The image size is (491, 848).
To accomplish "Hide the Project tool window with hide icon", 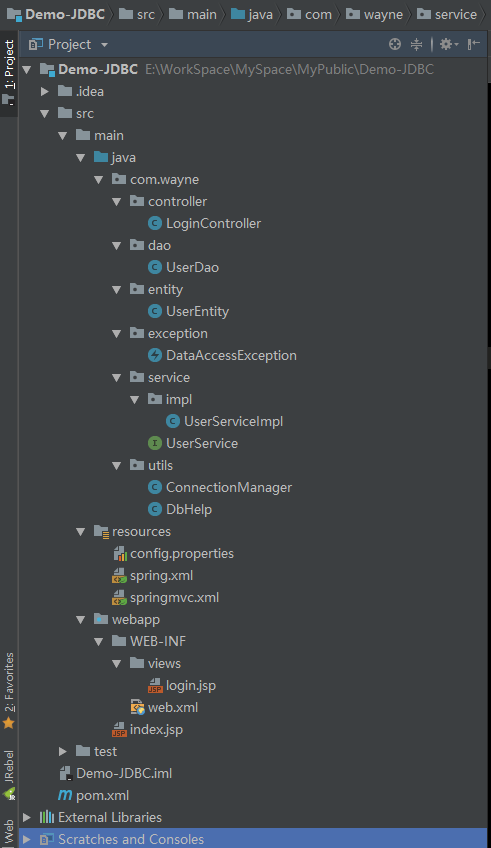I will (x=474, y=44).
